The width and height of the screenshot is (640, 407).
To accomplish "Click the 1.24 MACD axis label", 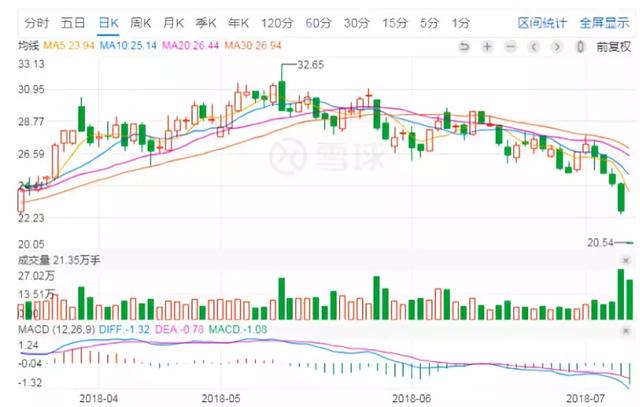I will pos(28,345).
